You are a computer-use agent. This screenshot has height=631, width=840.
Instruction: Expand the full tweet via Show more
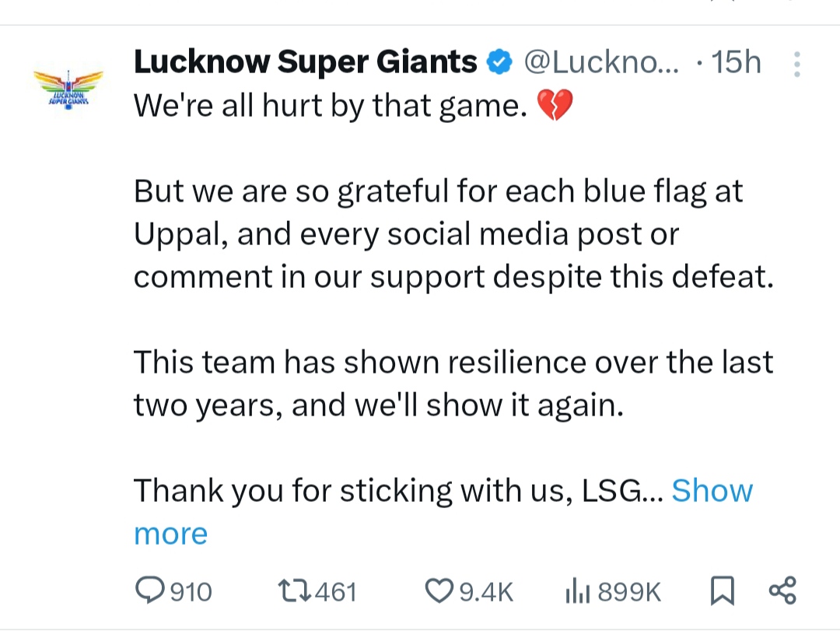tap(712, 490)
